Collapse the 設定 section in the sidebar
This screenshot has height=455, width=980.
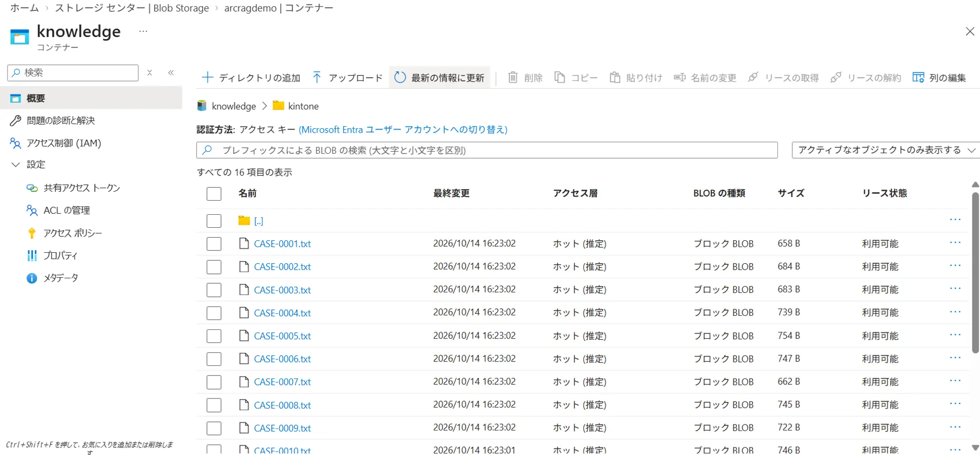[16, 165]
